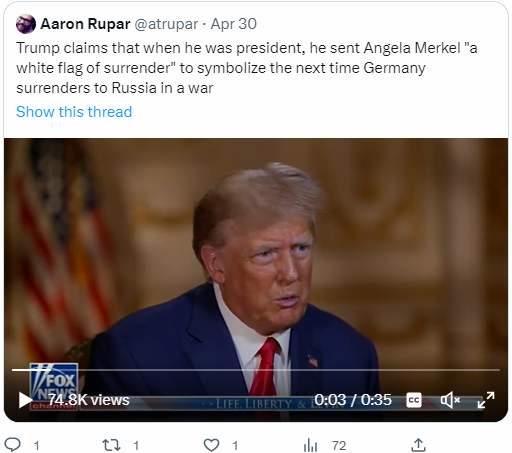
Task: Play the embedded video
Action: tap(25, 400)
